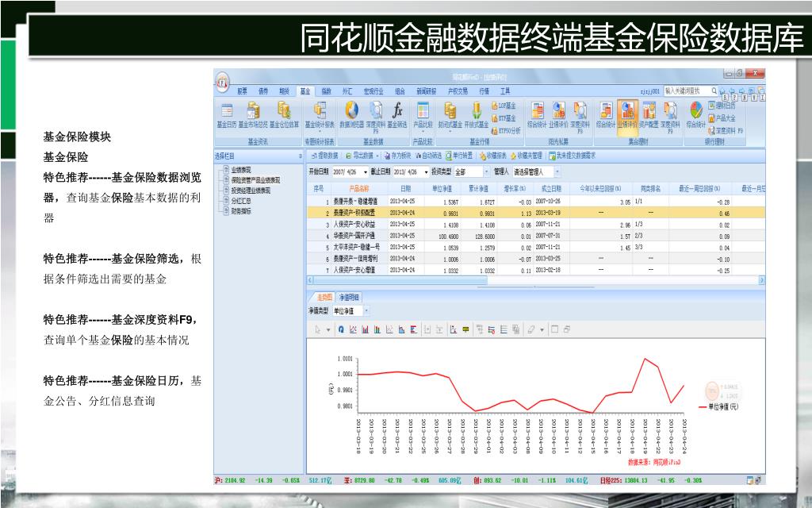Switch to the 股票 ribbon tab
Image resolution: width=812 pixels, height=508 pixels.
242,91
